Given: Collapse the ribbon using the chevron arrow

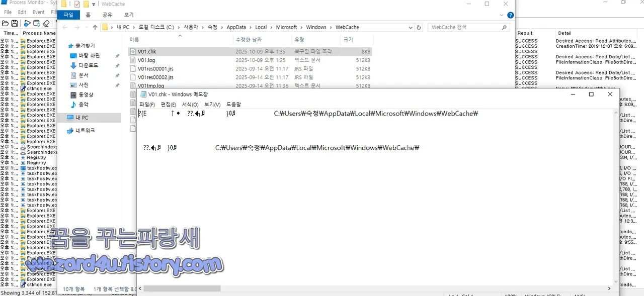Looking at the screenshot, I should pos(501,15).
